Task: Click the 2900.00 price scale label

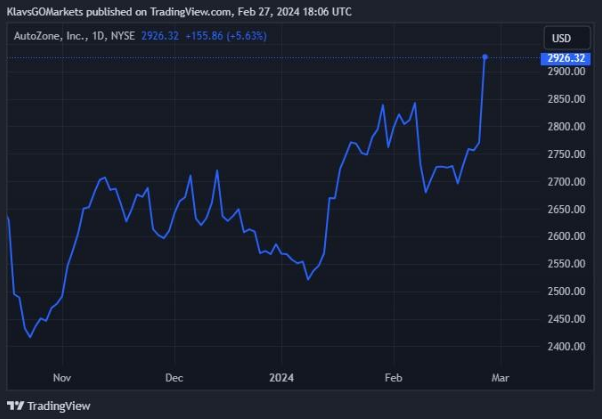Action: click(565, 72)
